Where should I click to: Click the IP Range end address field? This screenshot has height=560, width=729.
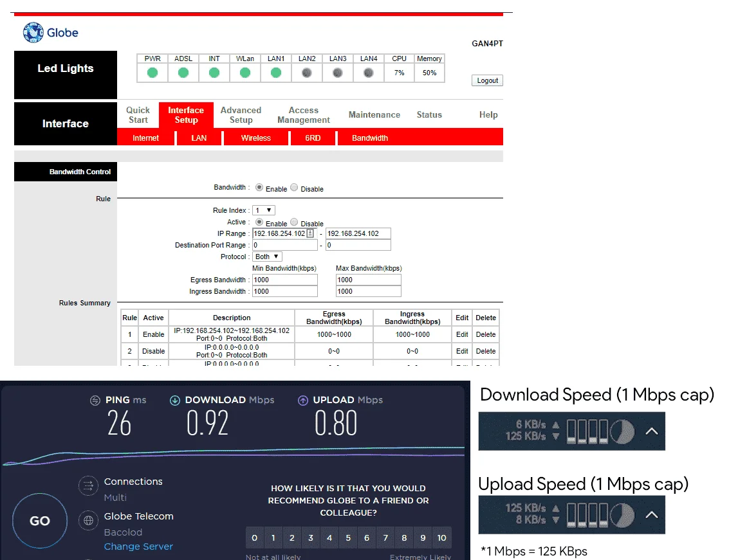pos(358,233)
